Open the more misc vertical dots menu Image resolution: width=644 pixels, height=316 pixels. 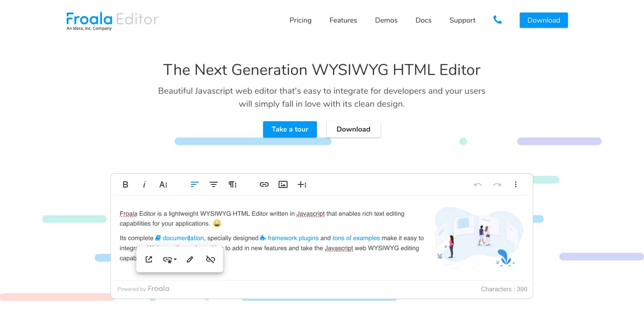pyautogui.click(x=516, y=184)
